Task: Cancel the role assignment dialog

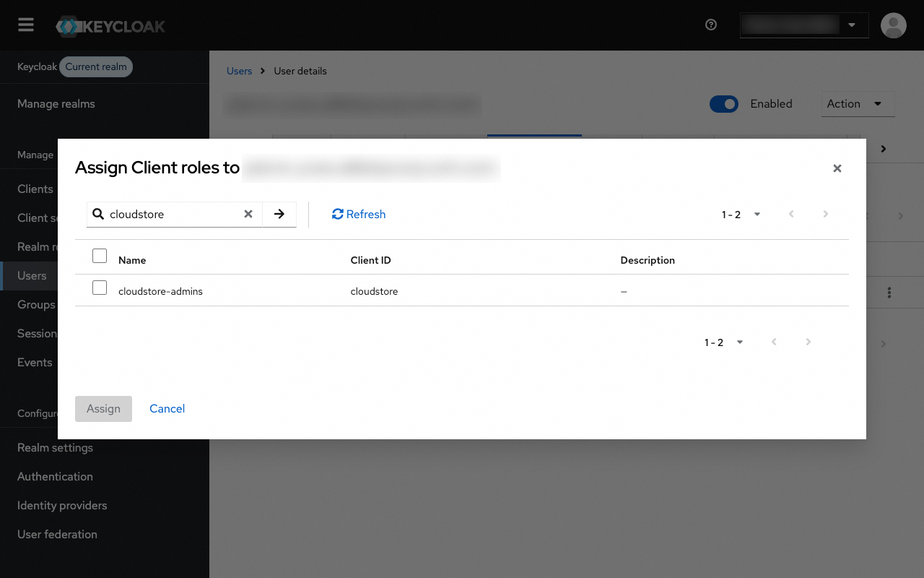Action: point(167,408)
